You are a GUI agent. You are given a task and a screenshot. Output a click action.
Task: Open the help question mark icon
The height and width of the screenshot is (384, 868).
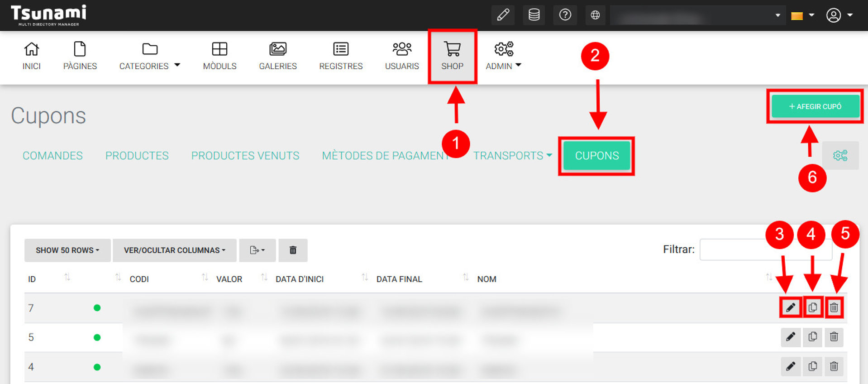(x=565, y=15)
